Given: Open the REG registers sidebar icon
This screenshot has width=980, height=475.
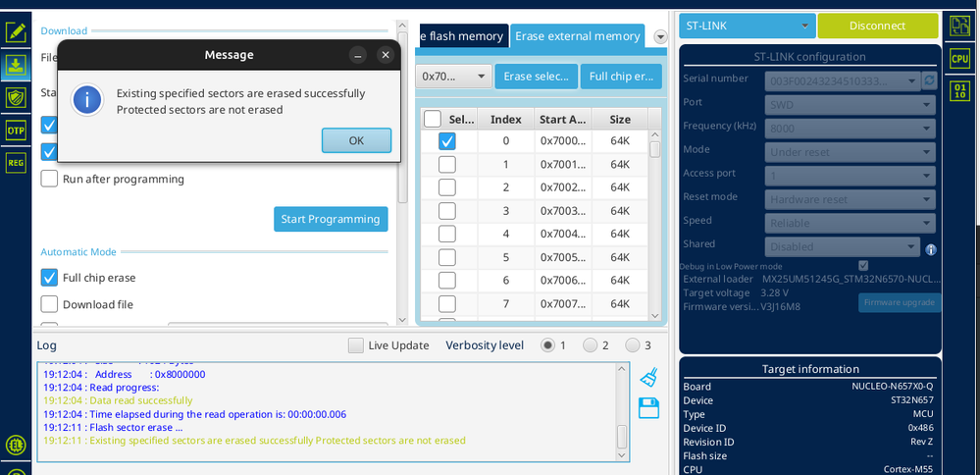Looking at the screenshot, I should point(16,163).
